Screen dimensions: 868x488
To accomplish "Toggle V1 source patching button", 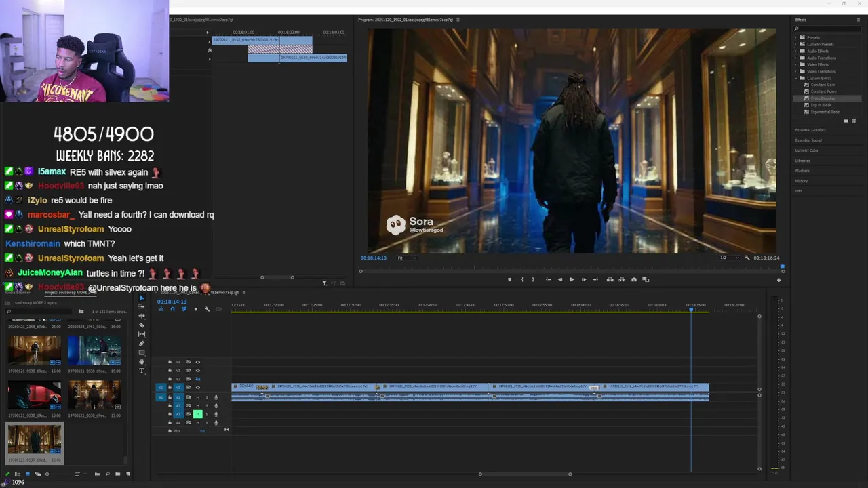I will [161, 388].
